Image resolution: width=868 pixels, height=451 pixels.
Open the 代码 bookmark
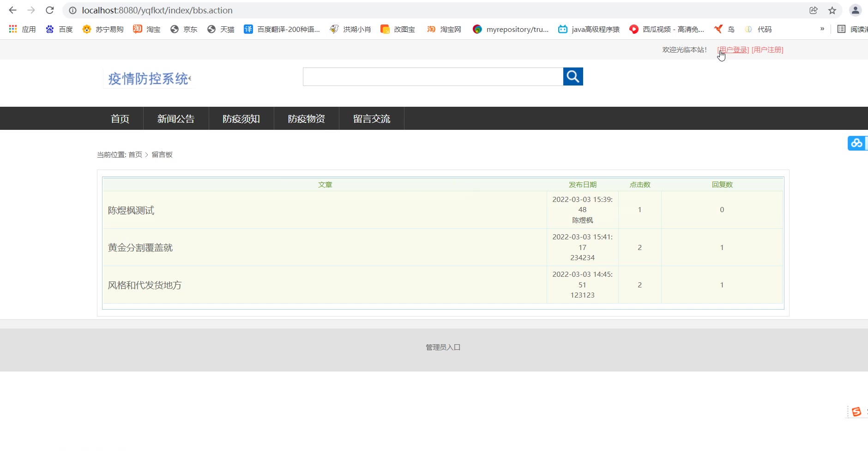[x=758, y=29]
